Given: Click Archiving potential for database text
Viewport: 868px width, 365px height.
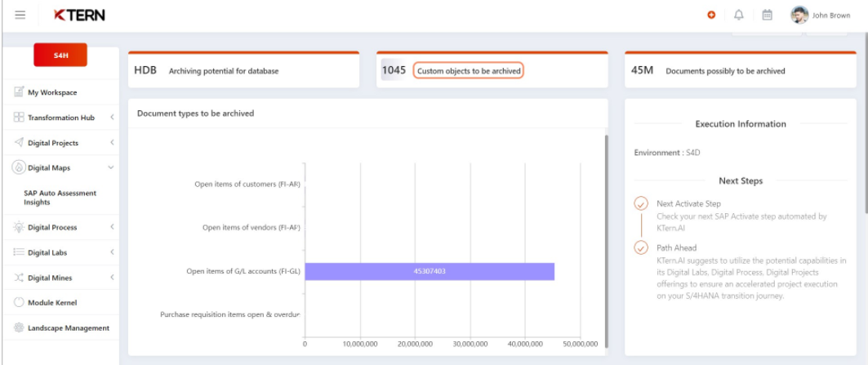Looking at the screenshot, I should 224,71.
